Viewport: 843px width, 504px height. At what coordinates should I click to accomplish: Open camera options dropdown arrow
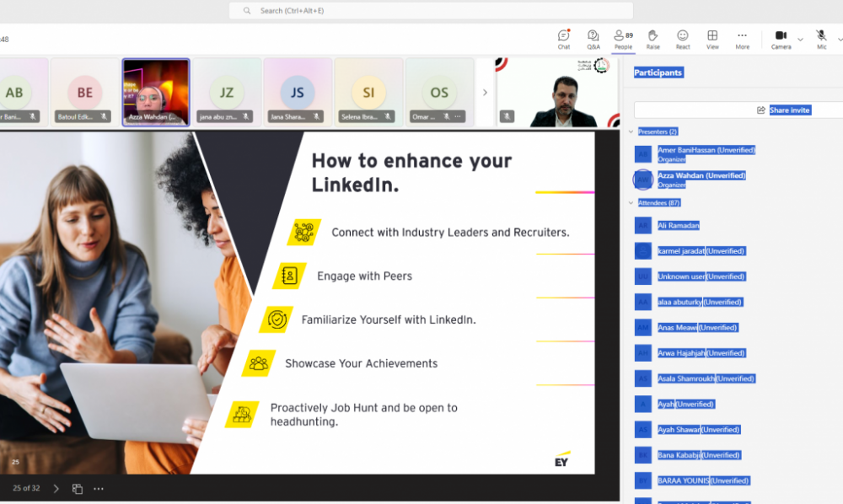(800, 39)
